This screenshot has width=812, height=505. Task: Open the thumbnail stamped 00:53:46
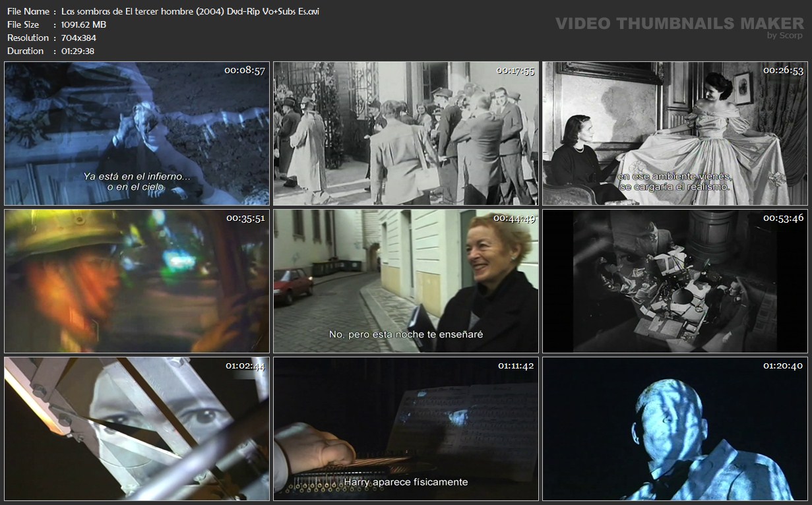point(675,282)
